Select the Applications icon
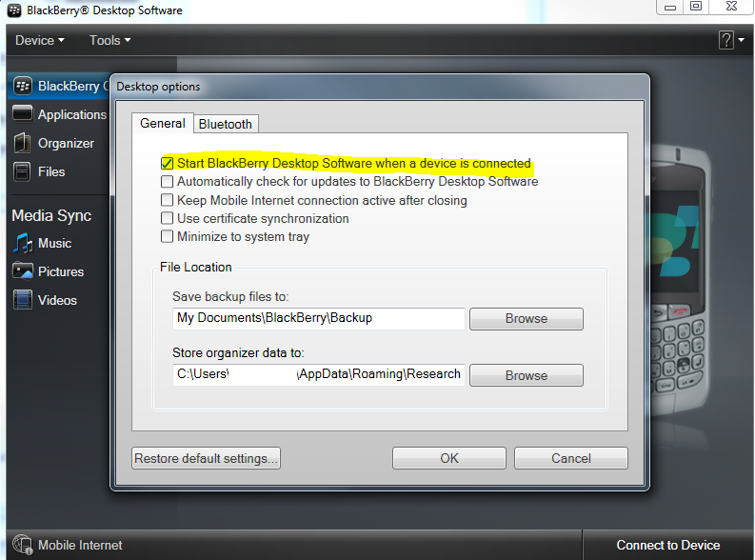This screenshot has width=755, height=560. point(22,114)
